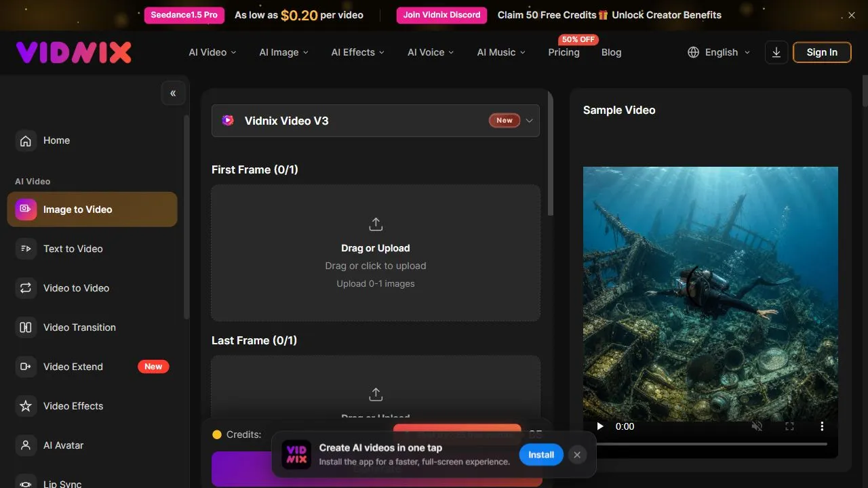
Task: Click the Image to Video icon
Action: [26, 209]
